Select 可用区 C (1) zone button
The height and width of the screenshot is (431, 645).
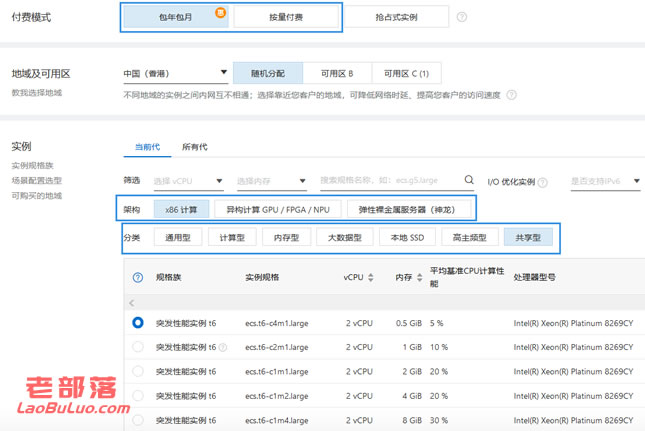406,73
